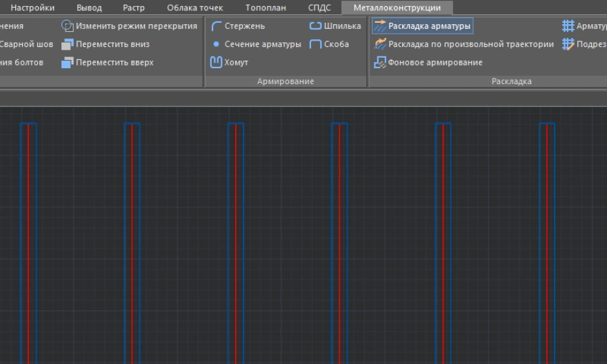This screenshot has height=364, width=607.
Task: Open Фоновое армирование tool
Action: coord(428,63)
